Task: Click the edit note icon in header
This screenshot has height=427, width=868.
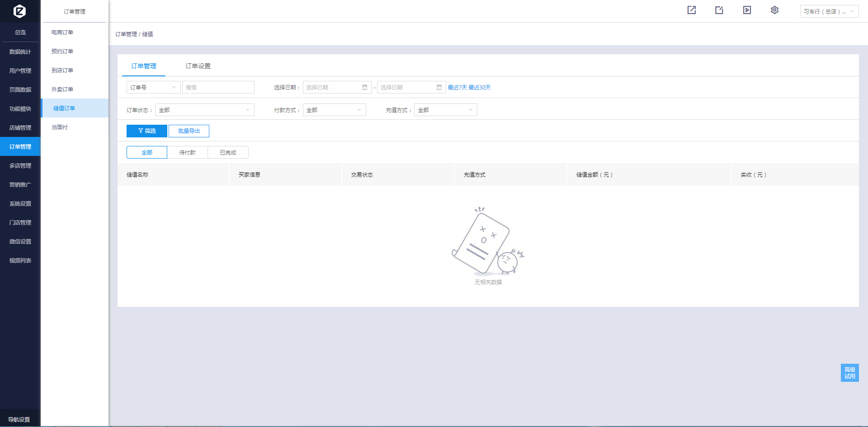Action: click(719, 10)
